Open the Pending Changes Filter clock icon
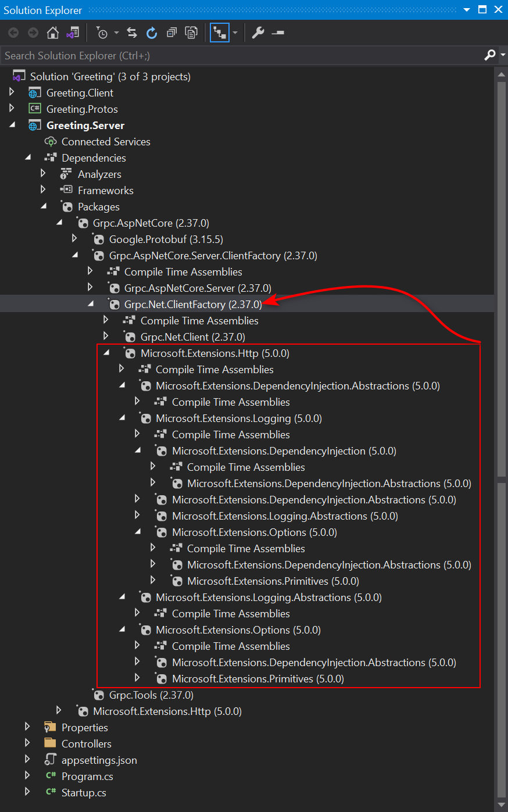 pyautogui.click(x=102, y=33)
